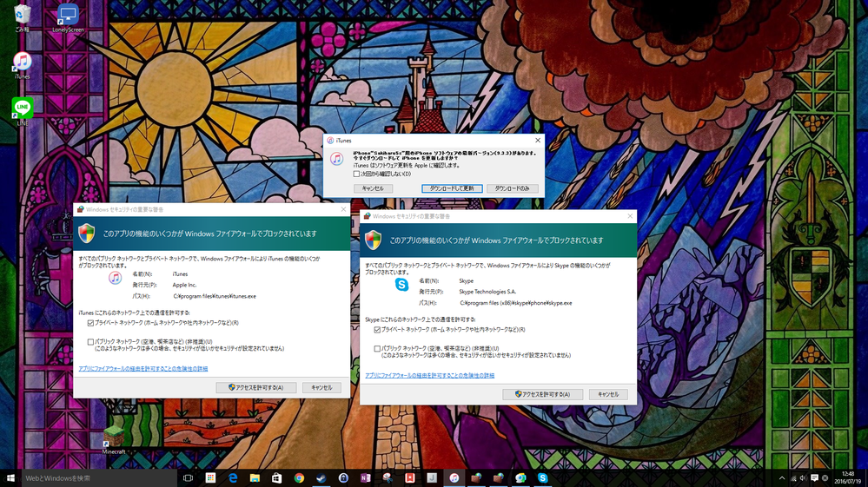The image size is (868, 487).
Task: Open the firewall risk details link in the iTunes alert
Action: tap(142, 369)
